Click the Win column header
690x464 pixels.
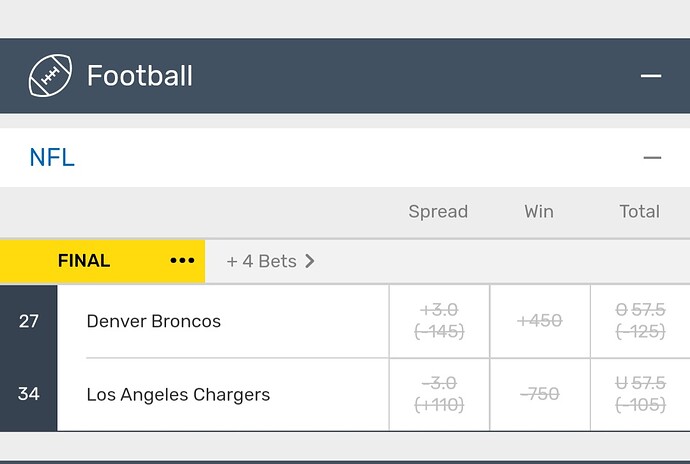click(x=539, y=211)
